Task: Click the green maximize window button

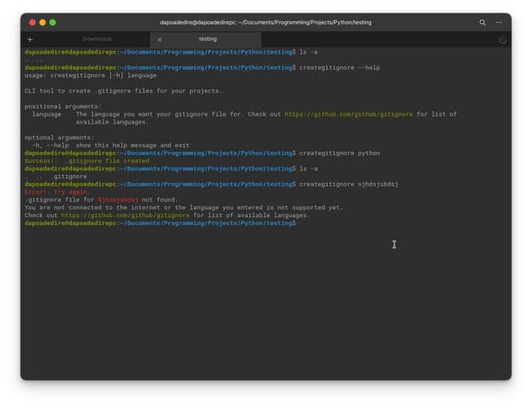Action: pos(53,23)
